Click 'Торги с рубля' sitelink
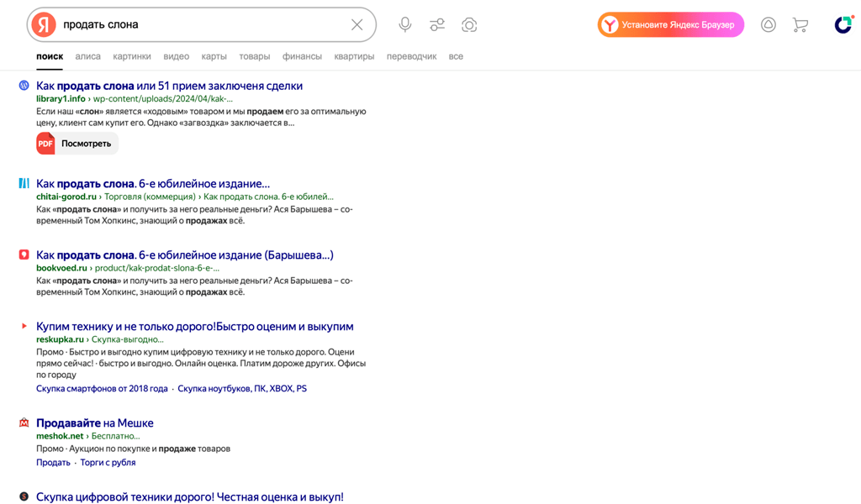 click(x=108, y=462)
